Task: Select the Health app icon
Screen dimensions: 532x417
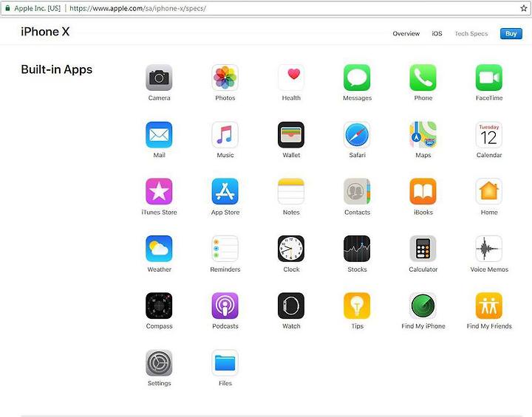Action: click(291, 77)
